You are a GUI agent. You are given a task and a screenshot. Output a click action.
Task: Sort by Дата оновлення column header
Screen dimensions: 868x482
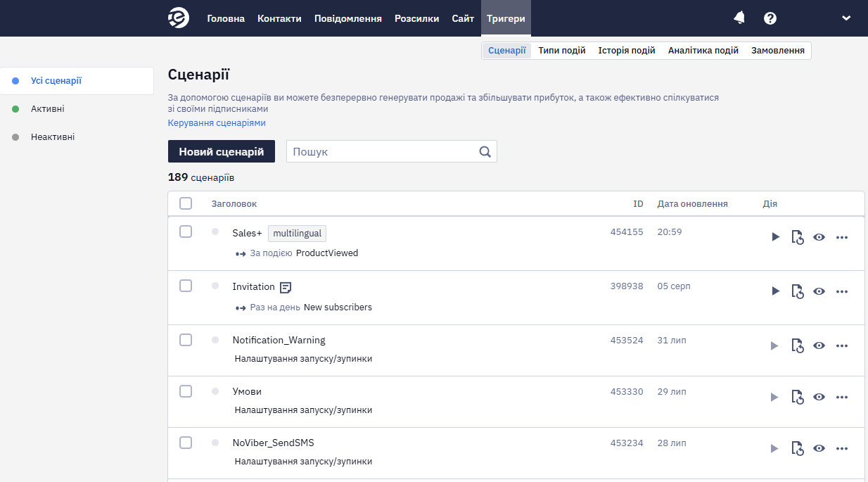point(693,204)
